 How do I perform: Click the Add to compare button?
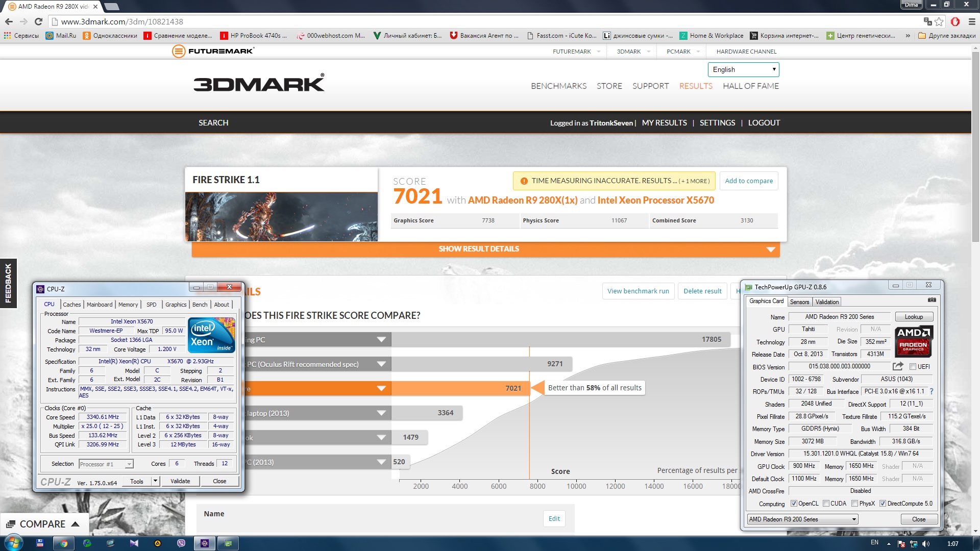coord(748,181)
